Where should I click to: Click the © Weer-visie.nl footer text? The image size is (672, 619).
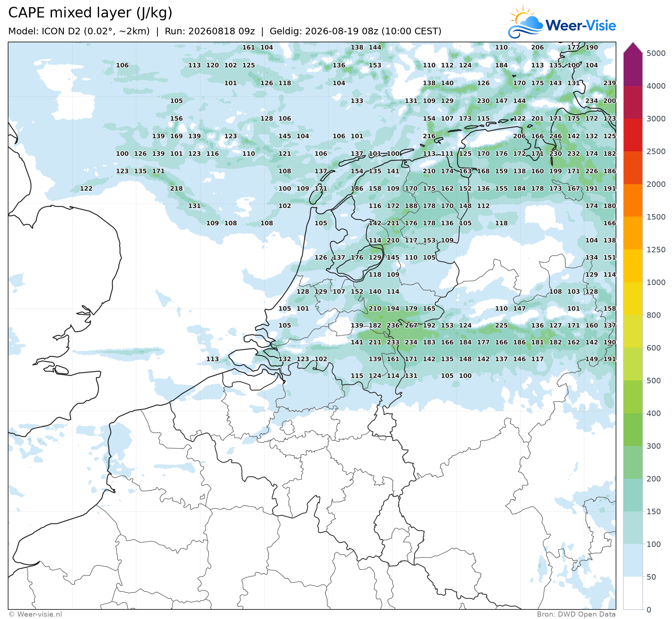point(35,614)
